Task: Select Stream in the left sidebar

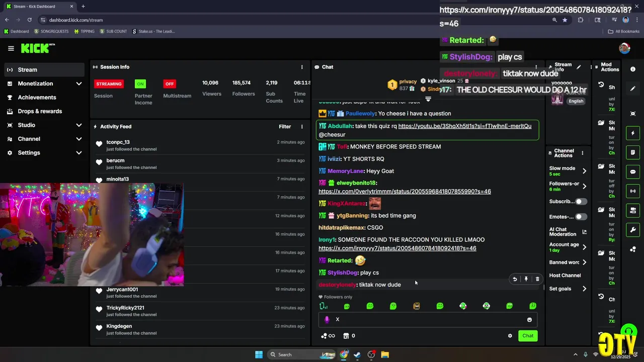Action: [x=45, y=70]
